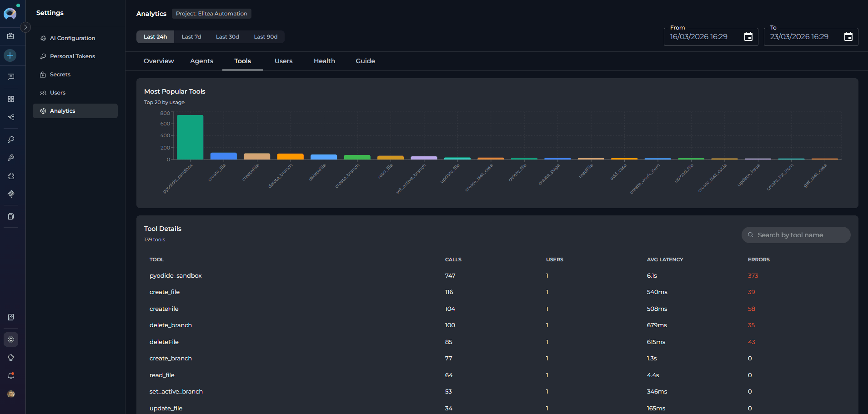This screenshot has width=868, height=414.
Task: Open Personal Tokens settings
Action: (72, 56)
